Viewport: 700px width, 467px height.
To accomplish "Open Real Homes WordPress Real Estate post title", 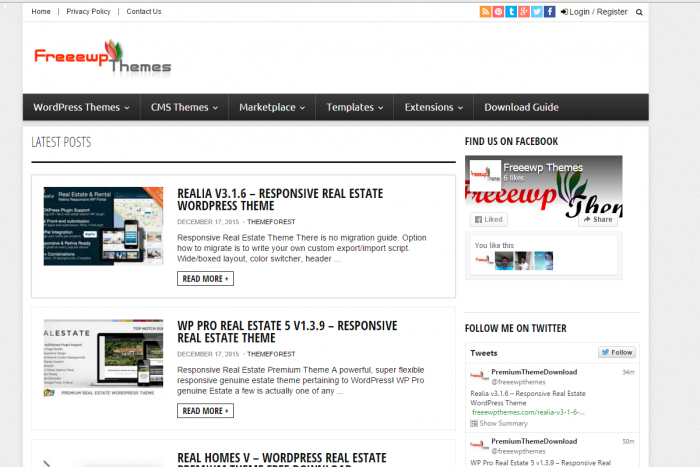I will click(282, 459).
